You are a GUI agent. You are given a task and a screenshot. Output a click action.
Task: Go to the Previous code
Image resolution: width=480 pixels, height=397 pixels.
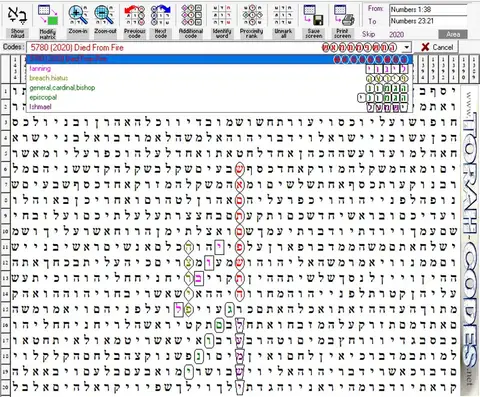tap(134, 21)
